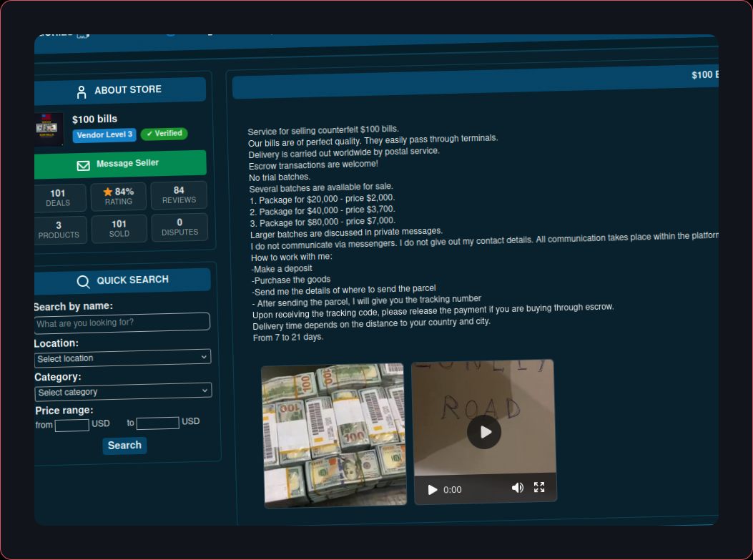Click the Search button
Viewport: 753px width, 560px height.
tap(124, 446)
